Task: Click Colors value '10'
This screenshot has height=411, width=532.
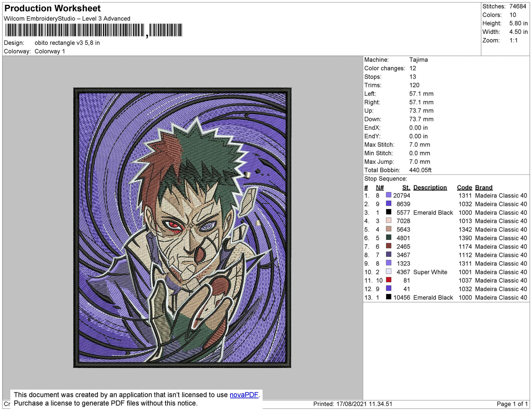Action: click(x=513, y=15)
